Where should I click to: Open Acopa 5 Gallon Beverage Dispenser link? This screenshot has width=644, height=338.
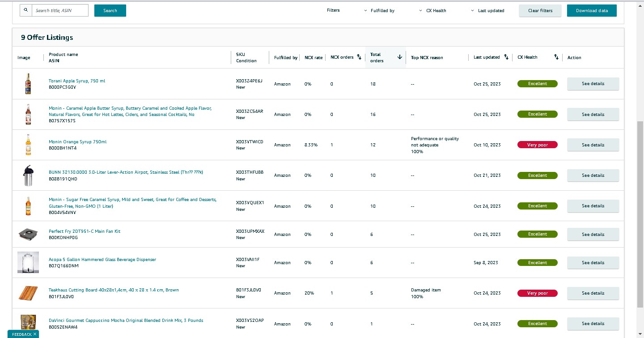pyautogui.click(x=102, y=260)
